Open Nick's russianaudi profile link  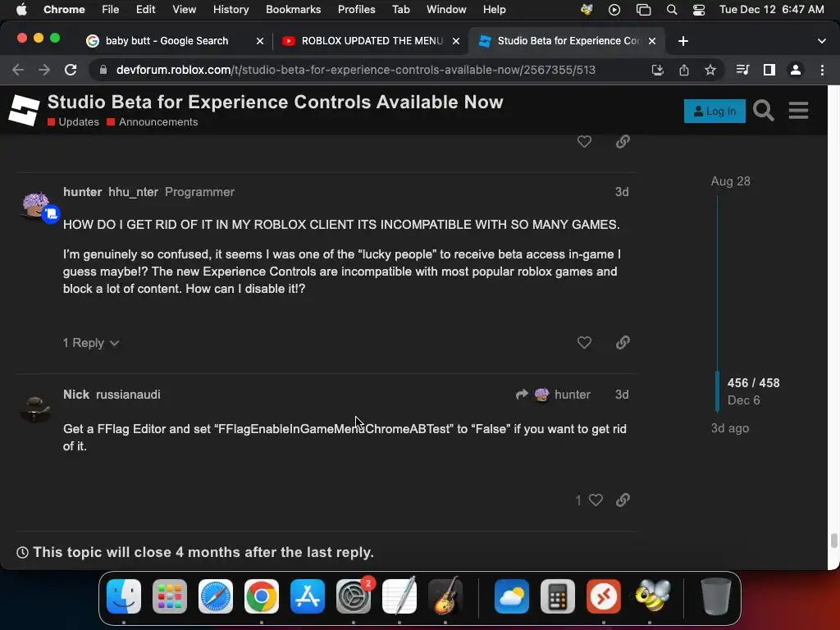coord(128,395)
